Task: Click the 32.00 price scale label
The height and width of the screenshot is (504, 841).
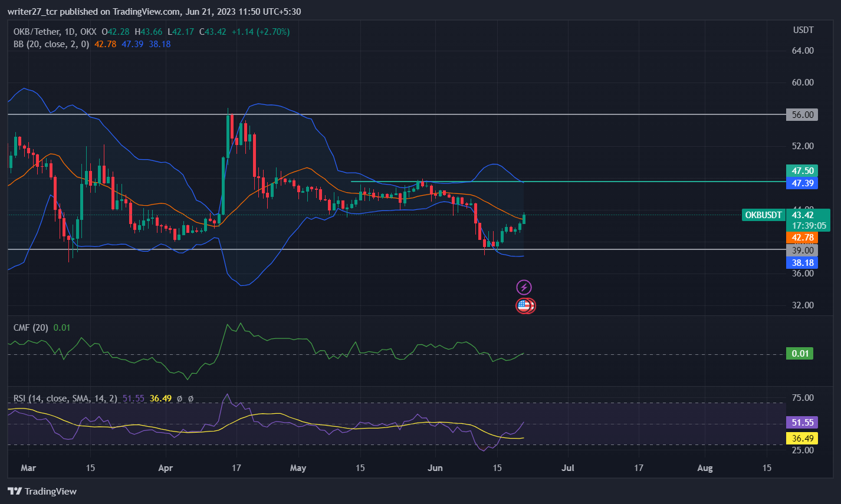Action: (803, 305)
